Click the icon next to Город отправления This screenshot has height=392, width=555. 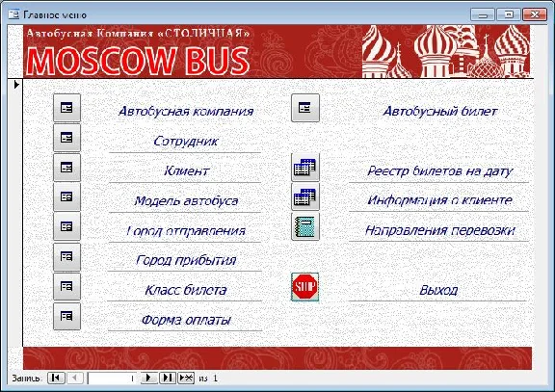click(x=66, y=226)
